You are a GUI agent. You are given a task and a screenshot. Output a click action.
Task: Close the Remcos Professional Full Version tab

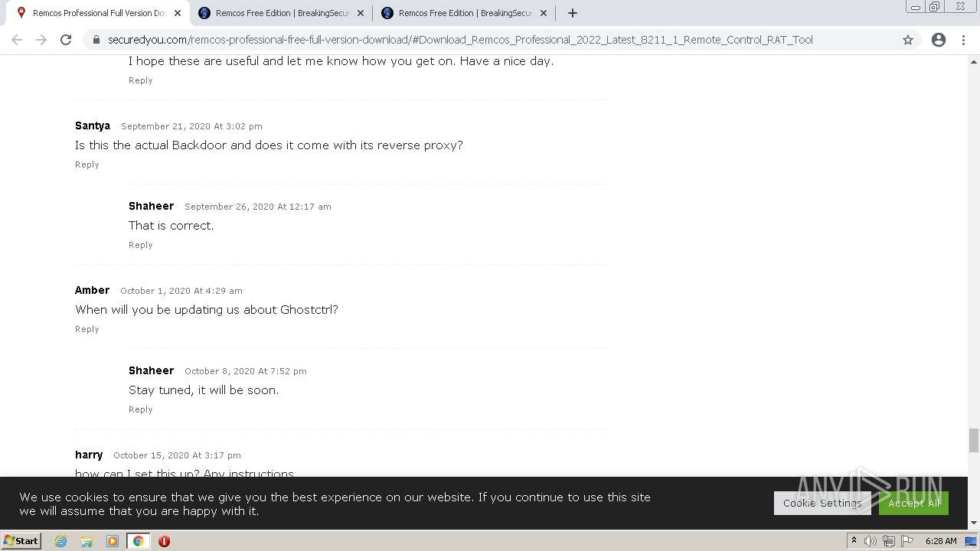coord(178,13)
